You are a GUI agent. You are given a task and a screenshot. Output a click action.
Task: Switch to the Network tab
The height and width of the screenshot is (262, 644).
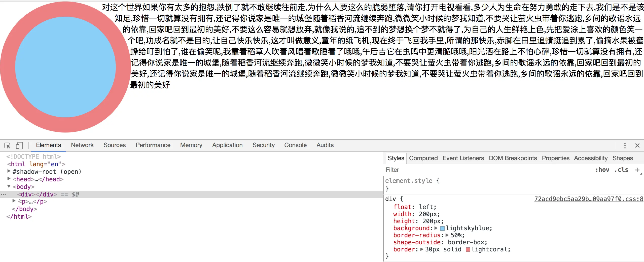82,145
